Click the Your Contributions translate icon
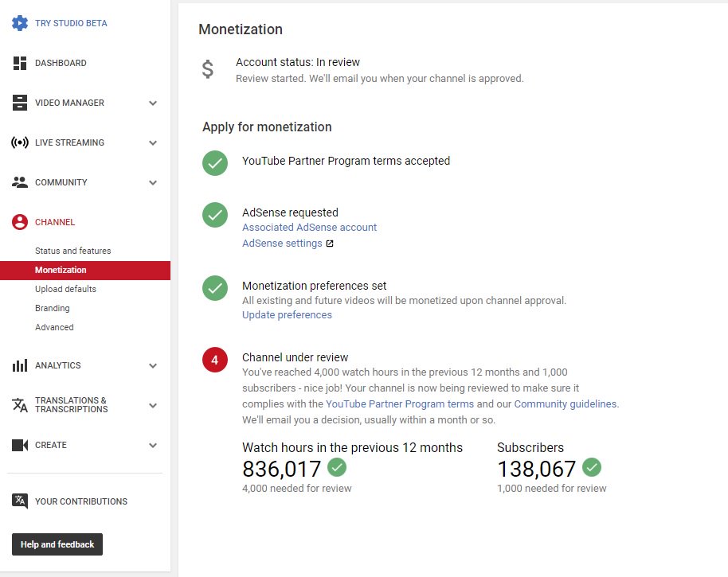The height and width of the screenshot is (577, 728). coord(19,501)
